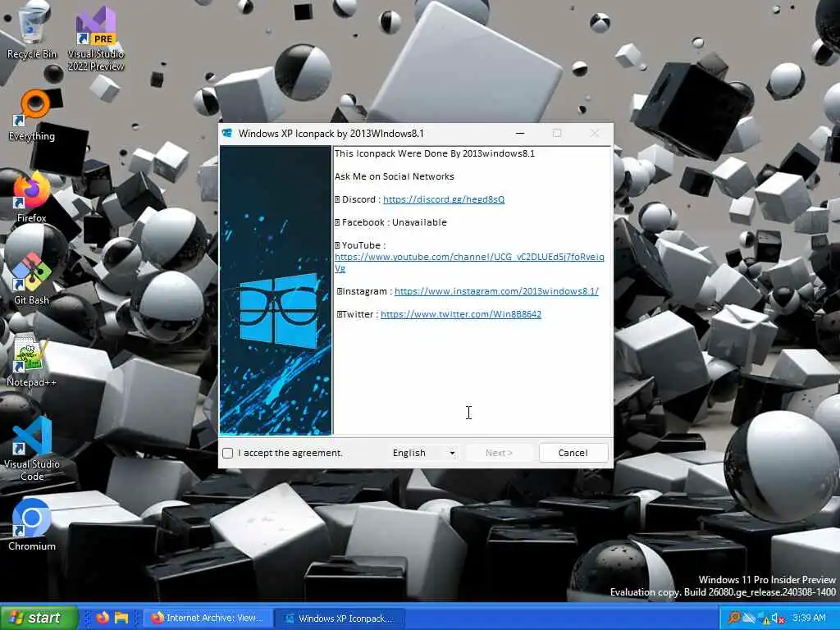
Task: Click 'This Iconpack Were Done By' text
Action: tap(435, 153)
